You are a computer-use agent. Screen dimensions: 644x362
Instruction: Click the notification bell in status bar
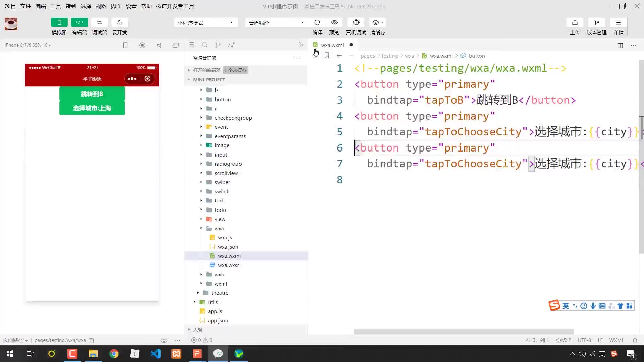(635, 340)
